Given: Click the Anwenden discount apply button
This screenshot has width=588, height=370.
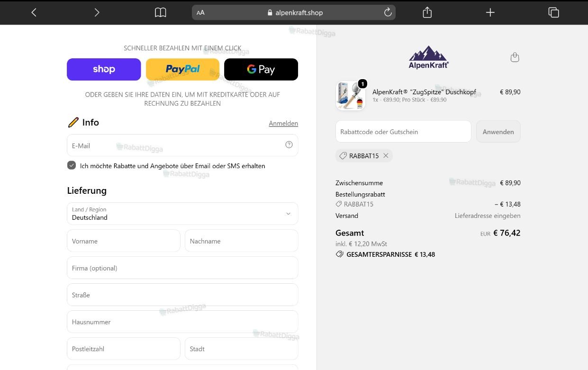Looking at the screenshot, I should [498, 132].
